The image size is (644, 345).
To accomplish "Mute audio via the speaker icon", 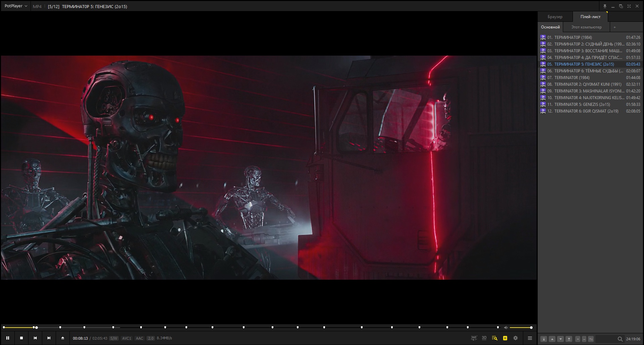I will 506,327.
